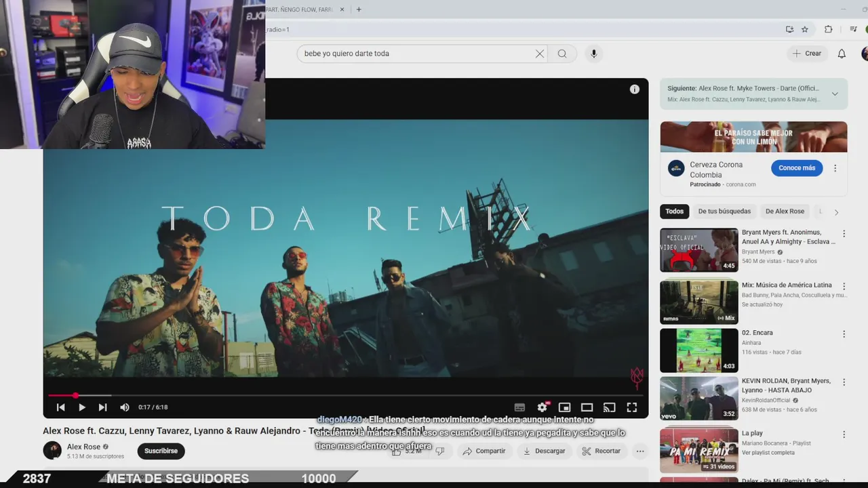Enter fullscreen mode

pos(631,407)
